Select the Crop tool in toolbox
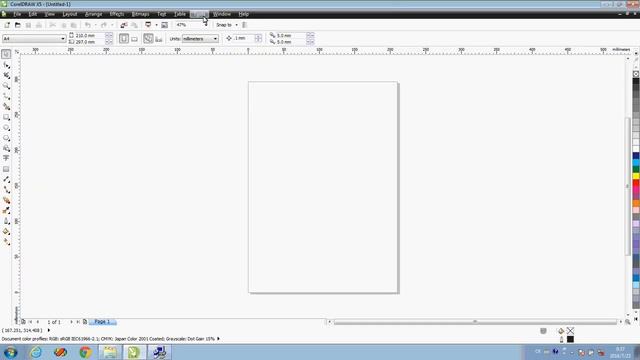The width and height of the screenshot is (640, 360). click(6, 76)
